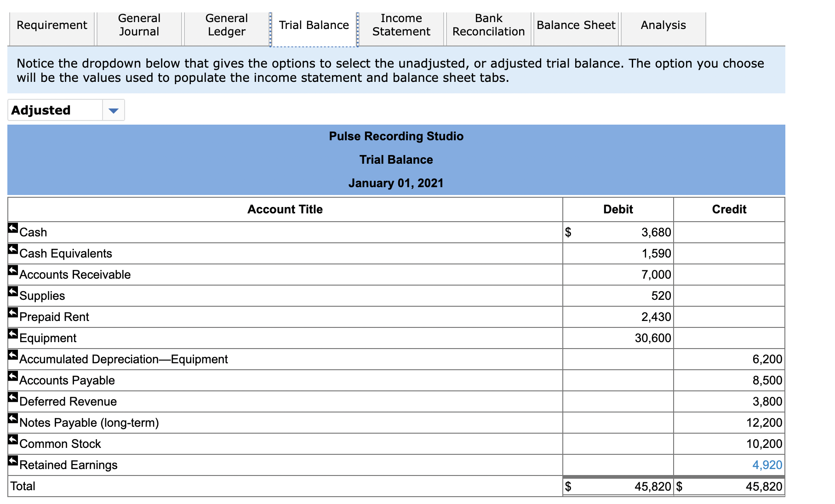Click the Credit column header
Viewport: 835px width, 504px height.
tap(729, 209)
